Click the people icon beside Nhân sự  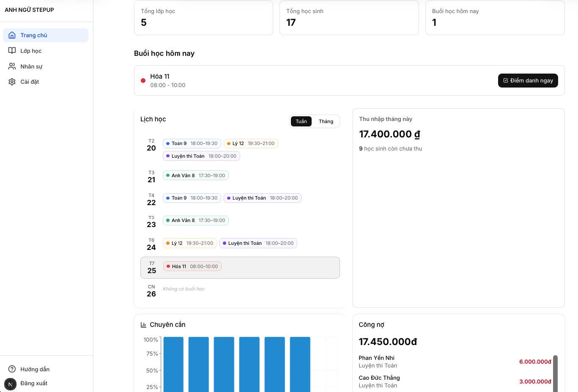[12, 66]
